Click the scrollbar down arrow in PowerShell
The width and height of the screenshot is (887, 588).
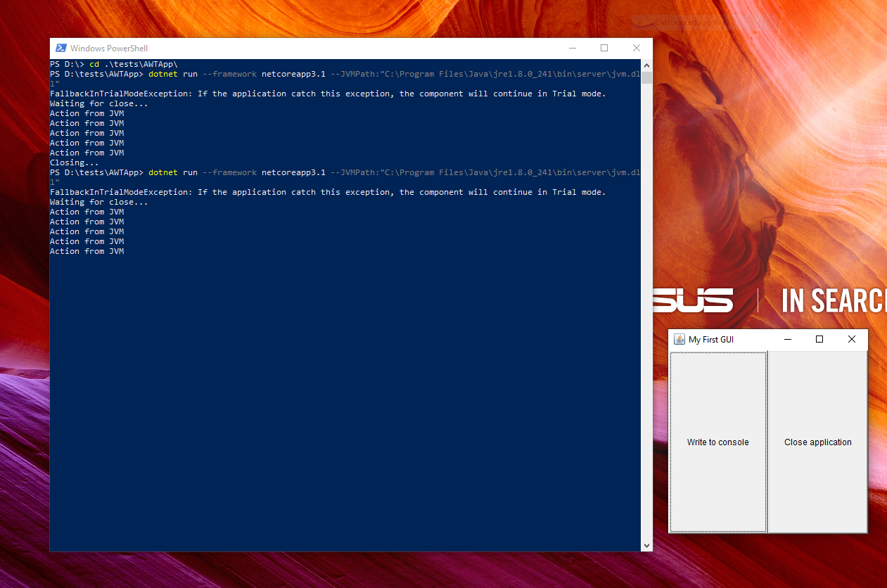[x=646, y=545]
